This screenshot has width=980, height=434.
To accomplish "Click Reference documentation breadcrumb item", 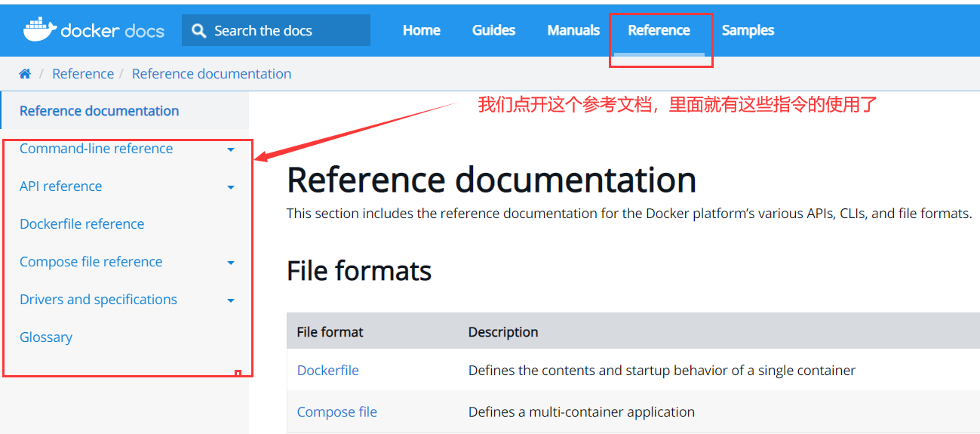I will 211,73.
